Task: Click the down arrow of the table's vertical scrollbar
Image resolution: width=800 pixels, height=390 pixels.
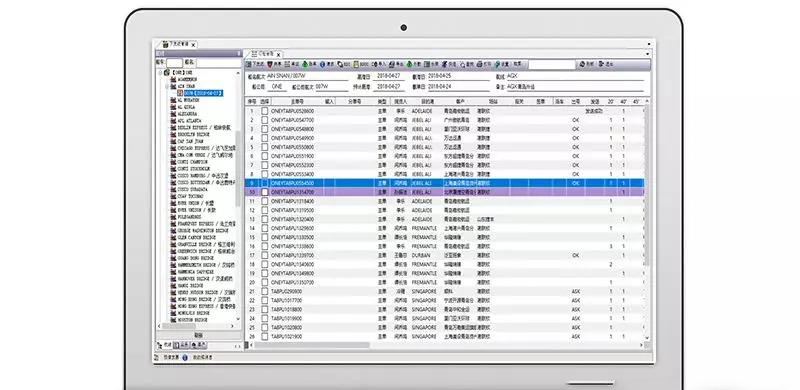Action: [647, 337]
